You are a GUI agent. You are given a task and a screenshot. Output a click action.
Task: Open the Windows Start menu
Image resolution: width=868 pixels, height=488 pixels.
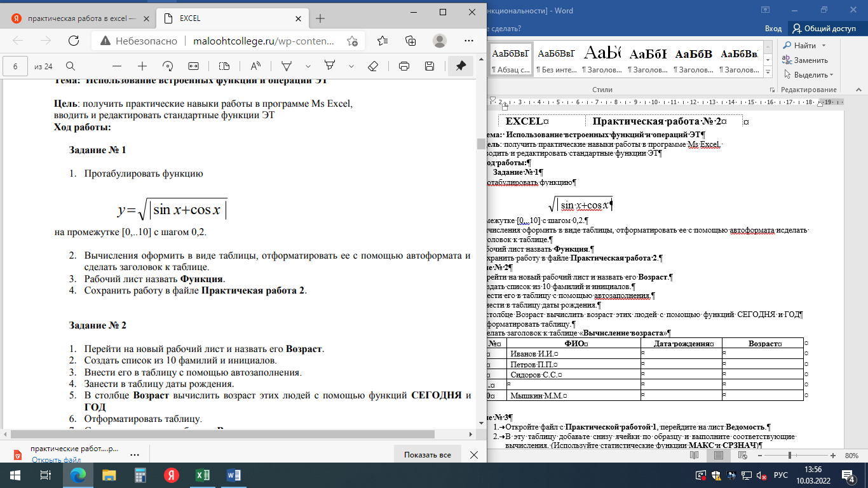[x=15, y=475]
